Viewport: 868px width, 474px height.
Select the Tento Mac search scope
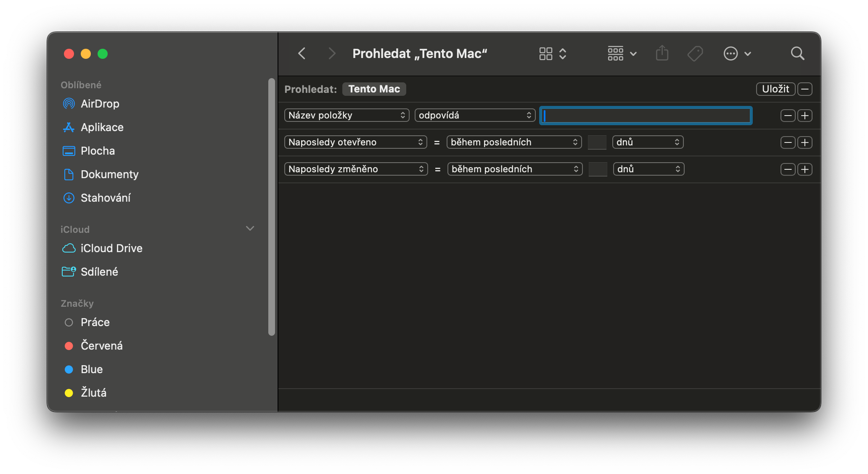(374, 89)
